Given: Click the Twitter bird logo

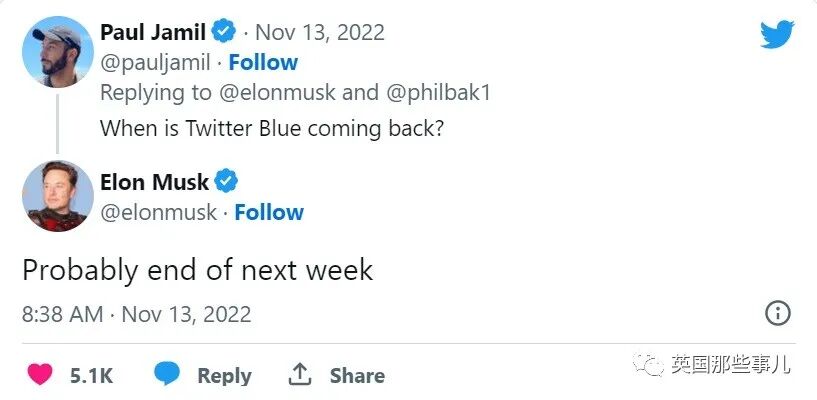Looking at the screenshot, I should (x=776, y=34).
